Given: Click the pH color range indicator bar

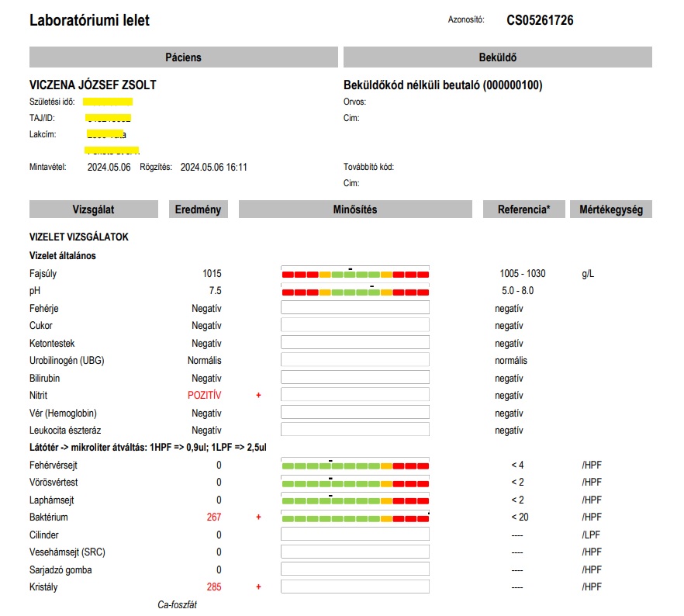Looking at the screenshot, I should coord(354,292).
